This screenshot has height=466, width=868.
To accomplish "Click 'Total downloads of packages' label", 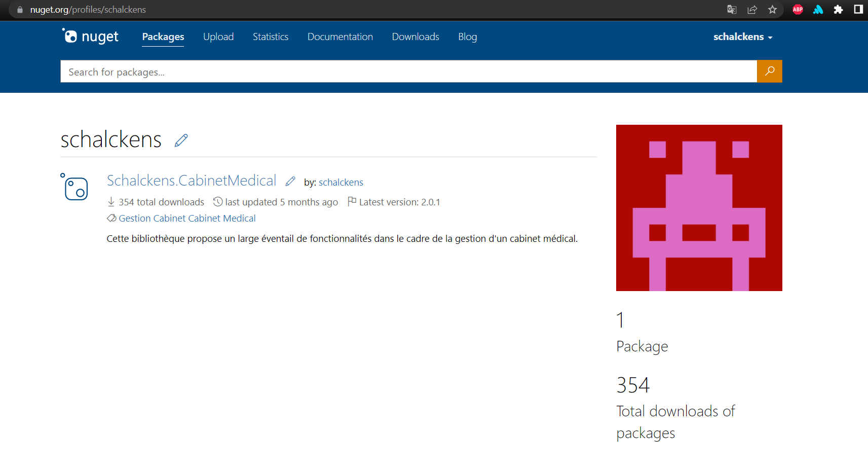I will coord(675,422).
